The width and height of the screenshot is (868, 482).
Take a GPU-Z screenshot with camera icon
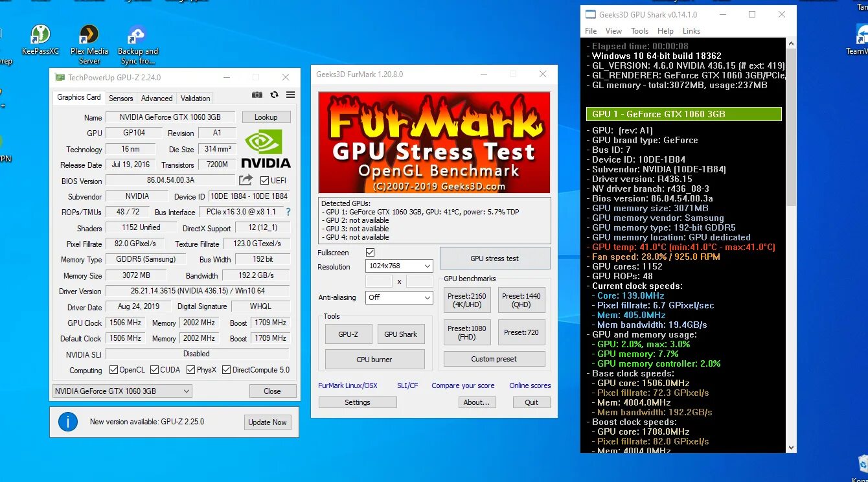257,95
